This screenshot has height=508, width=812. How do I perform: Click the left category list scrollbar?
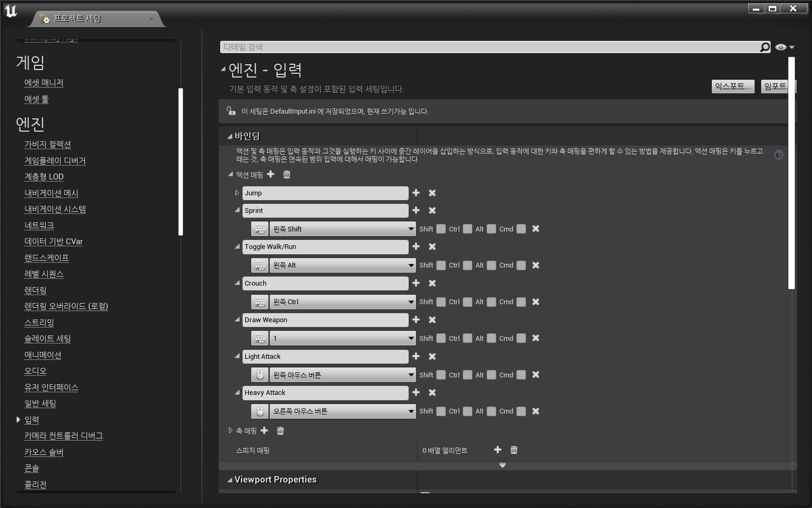point(180,161)
